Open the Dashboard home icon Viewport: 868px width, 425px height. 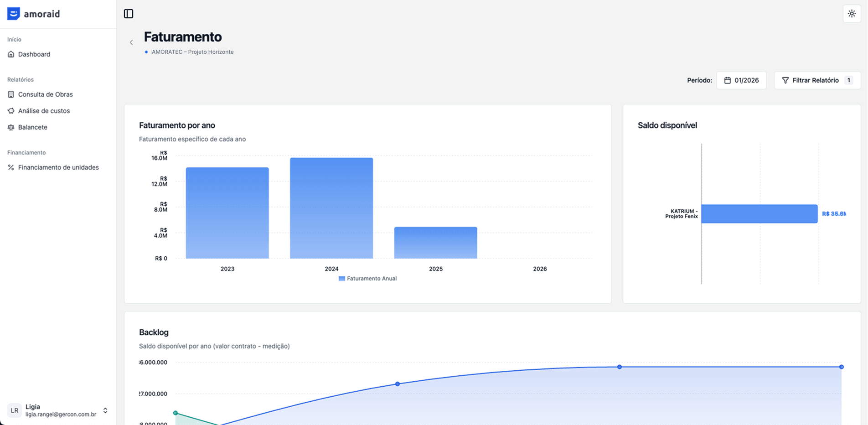[11, 54]
